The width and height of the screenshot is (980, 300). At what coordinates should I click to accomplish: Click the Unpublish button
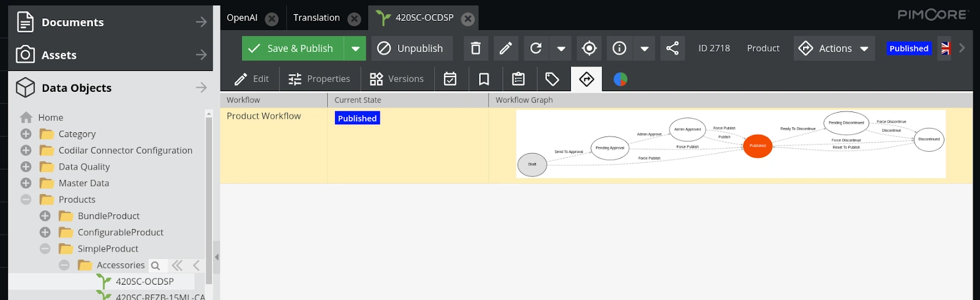[x=412, y=48]
